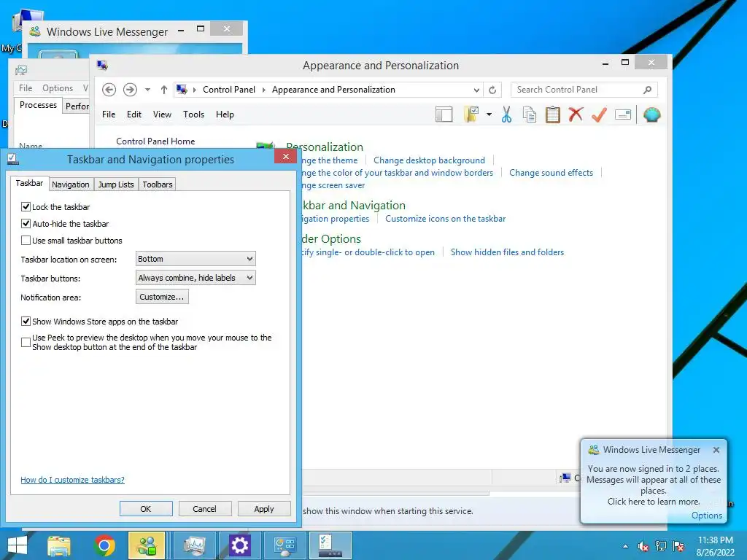Screen dimensions: 747x560
Task: Click the red X Delete toolbar icon
Action: 576,114
